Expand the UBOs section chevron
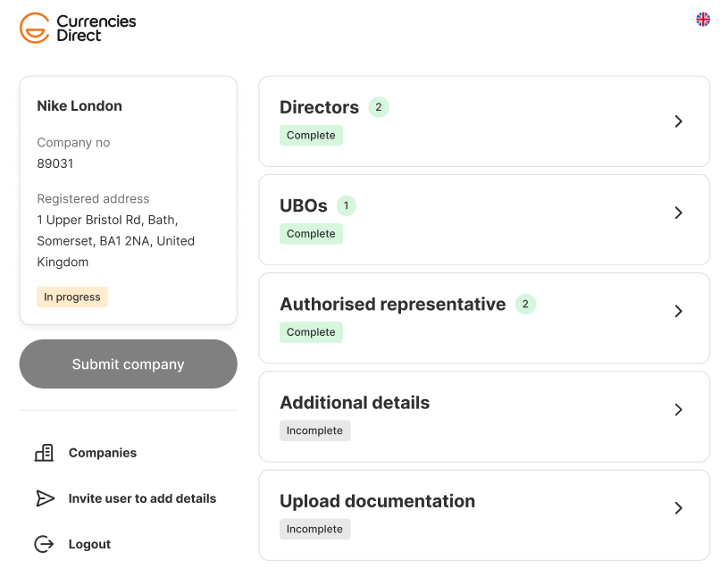This screenshot has height=577, width=728. tap(678, 213)
